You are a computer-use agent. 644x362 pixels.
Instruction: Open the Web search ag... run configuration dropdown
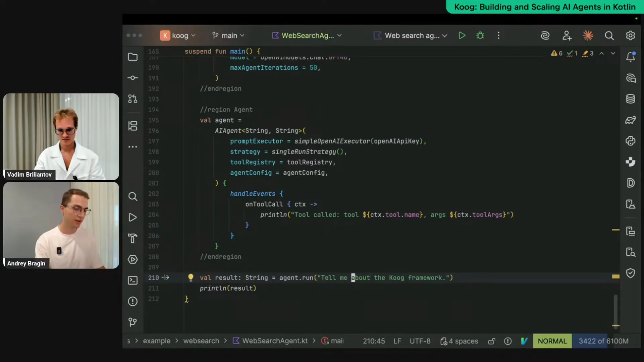pos(411,36)
